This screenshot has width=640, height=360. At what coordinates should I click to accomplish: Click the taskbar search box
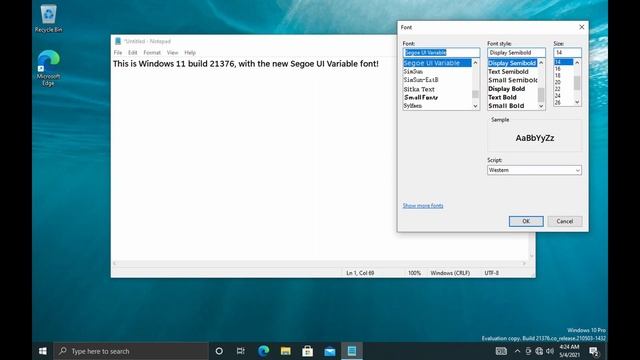pyautogui.click(x=131, y=351)
